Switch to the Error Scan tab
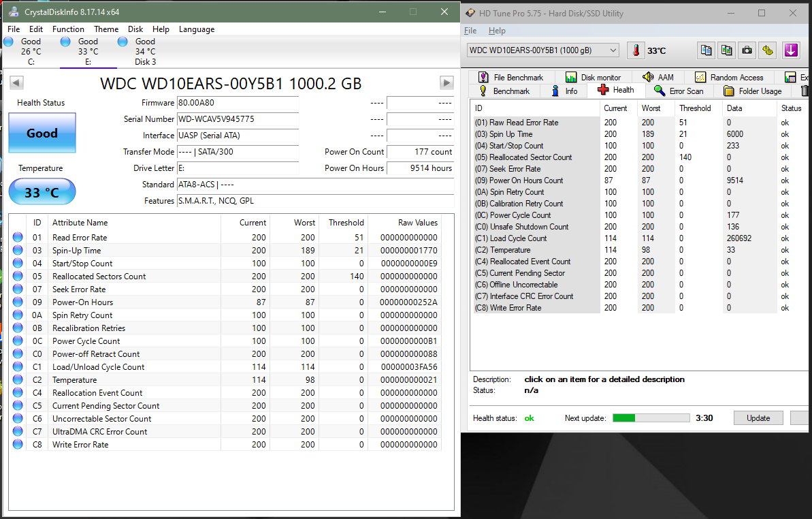This screenshot has width=812, height=519. click(679, 91)
